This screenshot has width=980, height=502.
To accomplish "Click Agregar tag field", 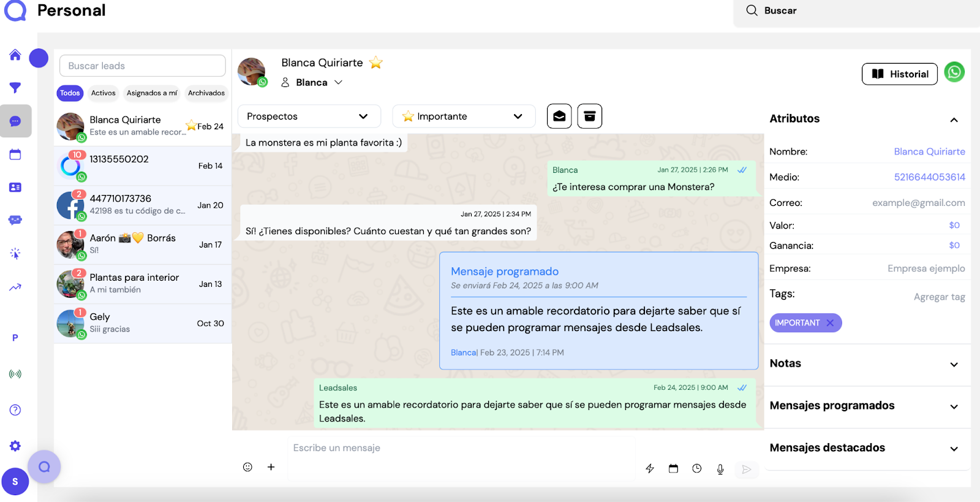I will point(939,297).
